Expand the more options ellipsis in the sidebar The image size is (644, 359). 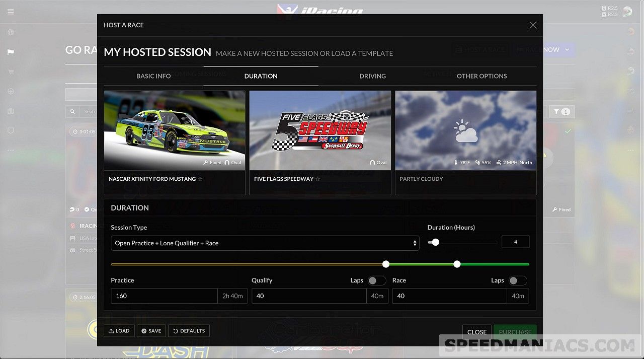pos(10,149)
